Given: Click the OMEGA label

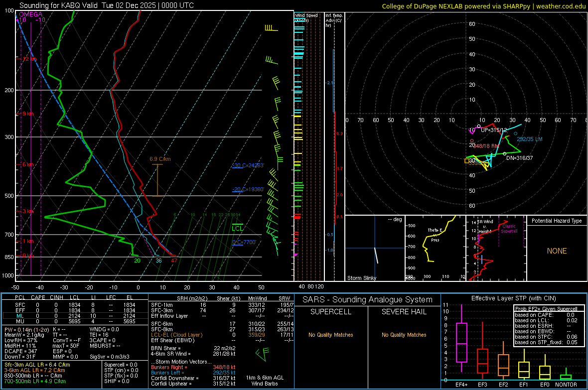Looking at the screenshot, I should click(31, 14).
